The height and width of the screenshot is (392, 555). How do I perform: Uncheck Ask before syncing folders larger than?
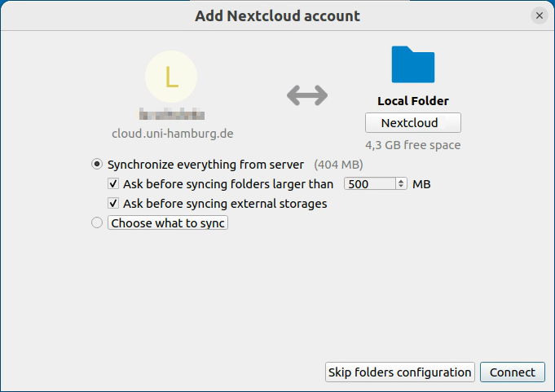click(x=113, y=183)
